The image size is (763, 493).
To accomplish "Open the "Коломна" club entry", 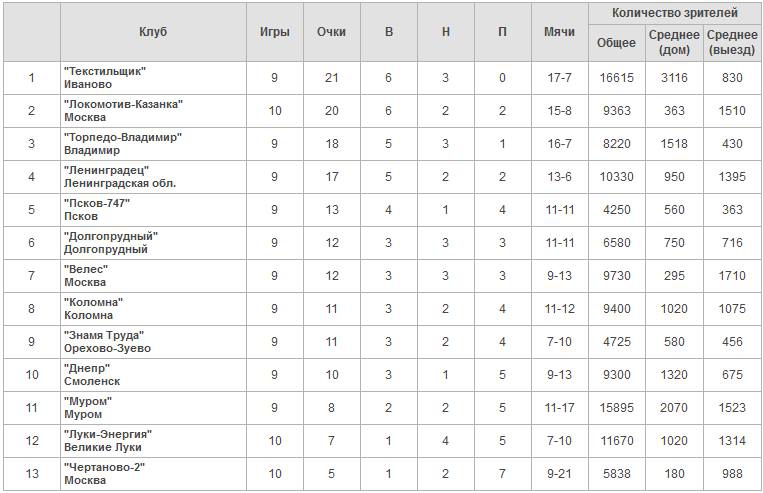I will click(92, 302).
